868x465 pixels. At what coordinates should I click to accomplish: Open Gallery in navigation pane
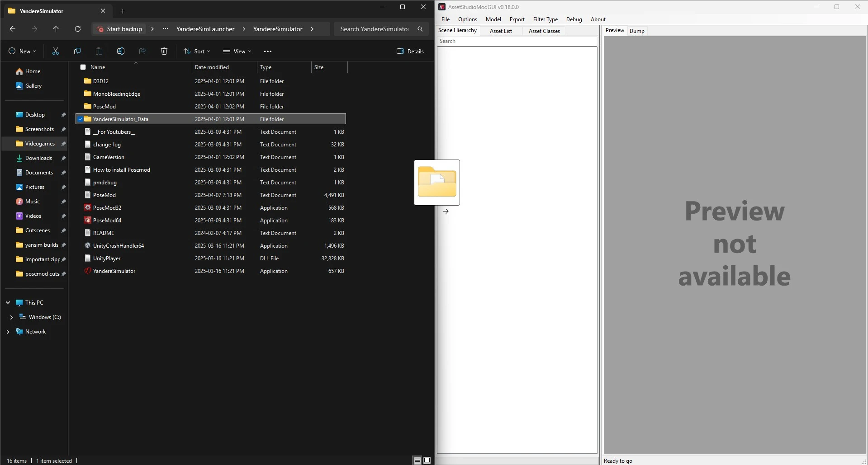[x=28, y=86]
